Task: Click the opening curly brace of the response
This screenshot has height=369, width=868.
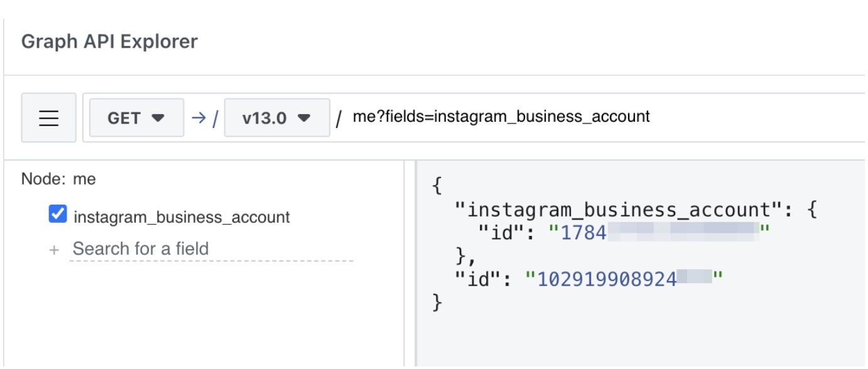Action: 438,186
